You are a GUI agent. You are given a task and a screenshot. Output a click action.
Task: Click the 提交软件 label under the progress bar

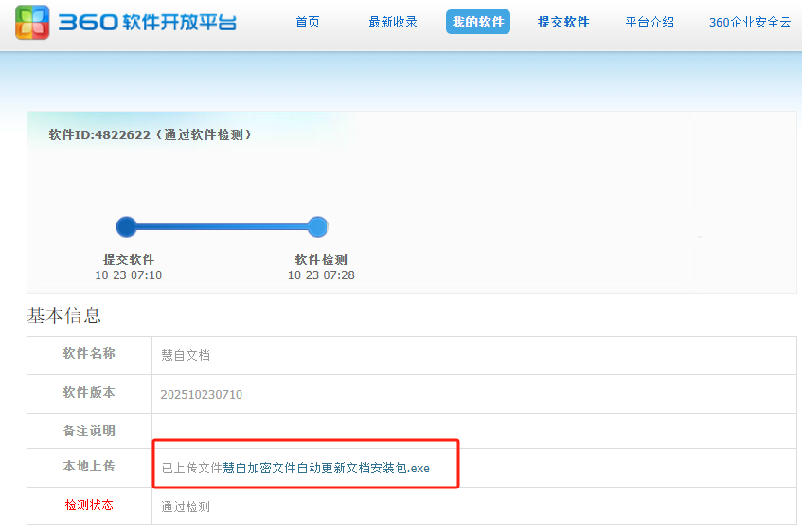click(129, 259)
